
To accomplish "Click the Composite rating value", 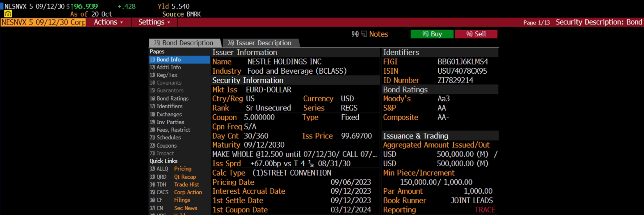I will (443, 117).
